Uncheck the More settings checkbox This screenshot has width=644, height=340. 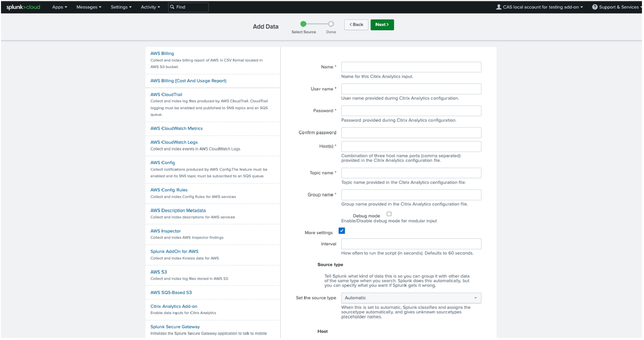pyautogui.click(x=342, y=231)
